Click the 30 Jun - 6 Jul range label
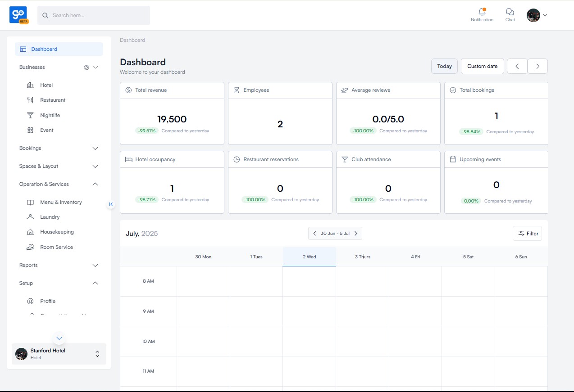 pyautogui.click(x=335, y=234)
